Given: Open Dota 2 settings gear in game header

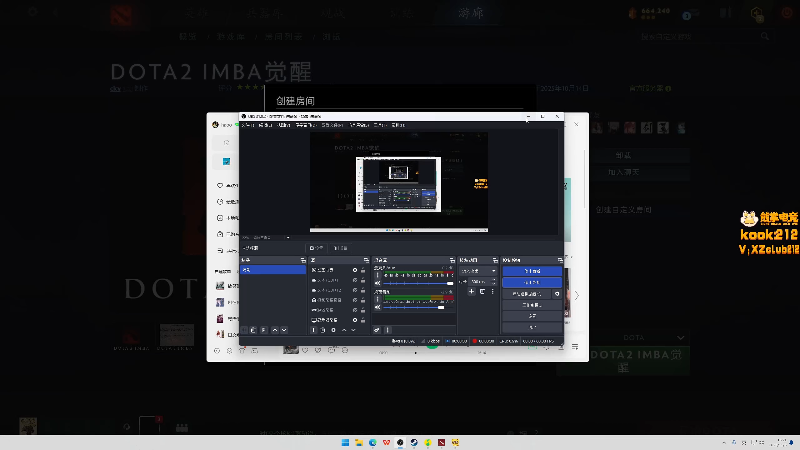Looking at the screenshot, I should (x=33, y=11).
